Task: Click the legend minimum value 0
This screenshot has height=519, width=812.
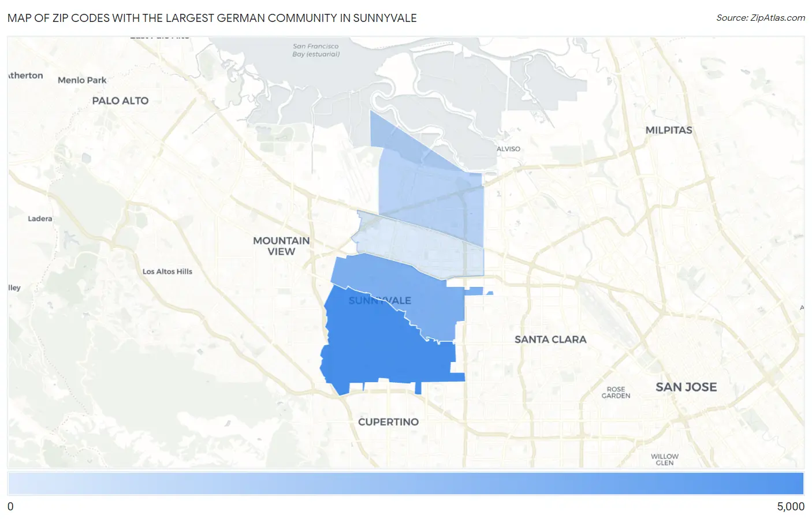Action: (x=10, y=506)
